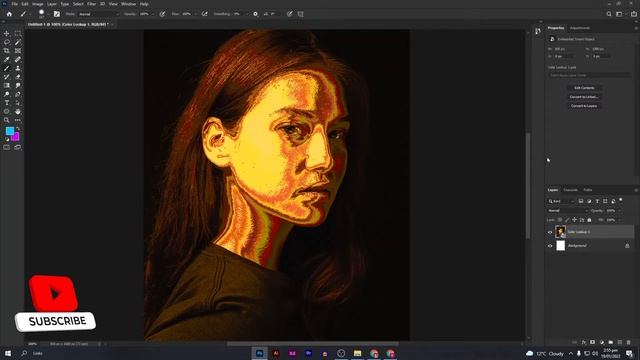Image resolution: width=640 pixels, height=360 pixels.
Task: Open the brush Mode dropdown in options bar
Action: 98,14
